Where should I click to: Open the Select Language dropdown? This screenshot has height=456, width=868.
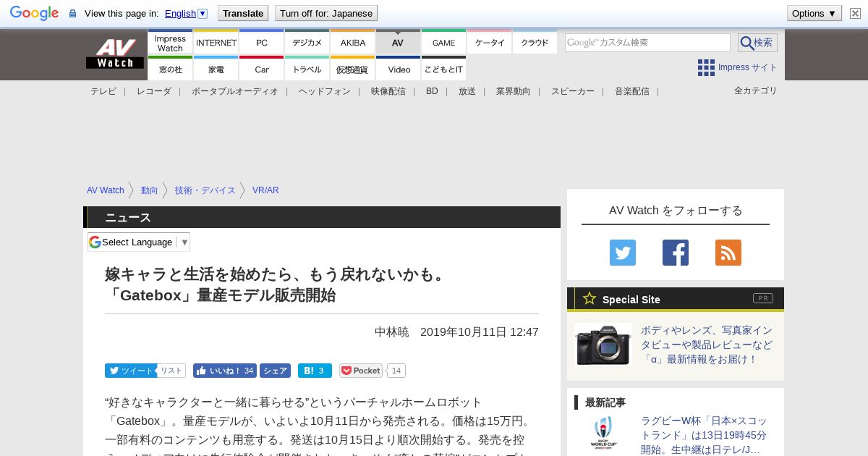pyautogui.click(x=139, y=242)
